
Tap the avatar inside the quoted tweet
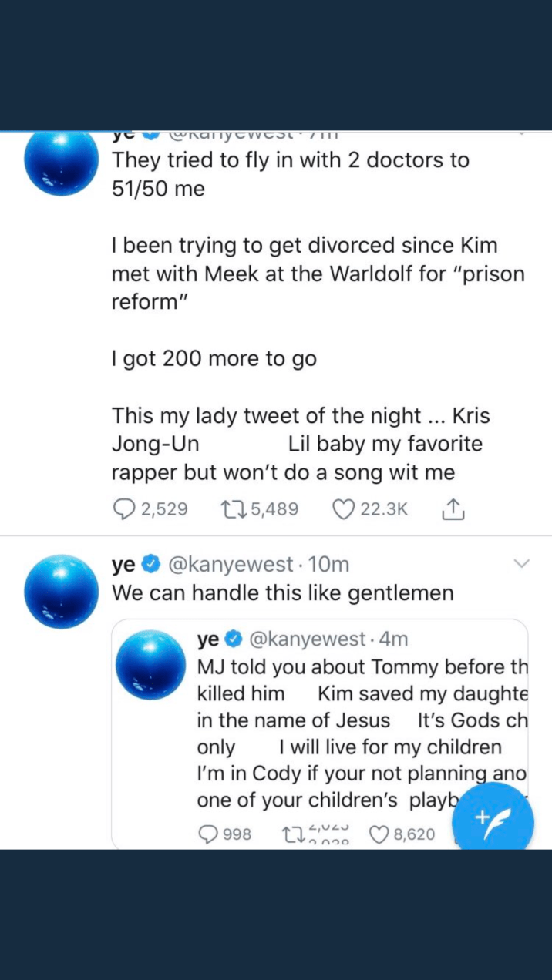pyautogui.click(x=150, y=665)
